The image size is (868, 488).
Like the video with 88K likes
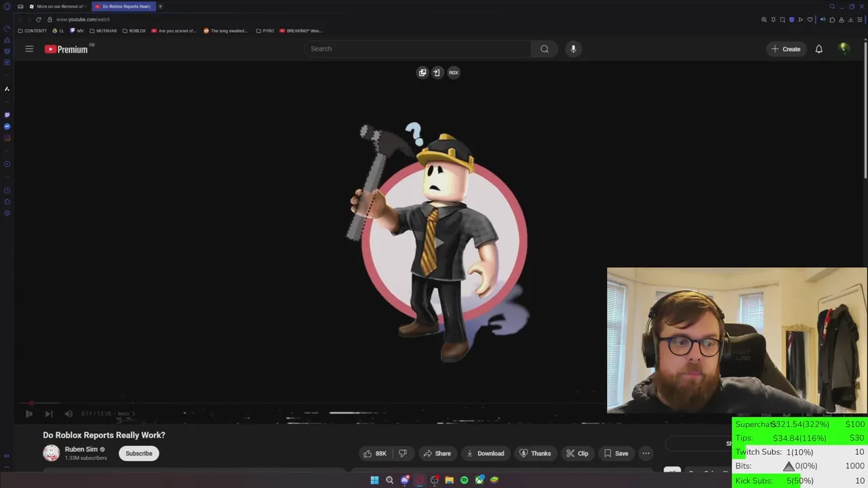click(374, 453)
